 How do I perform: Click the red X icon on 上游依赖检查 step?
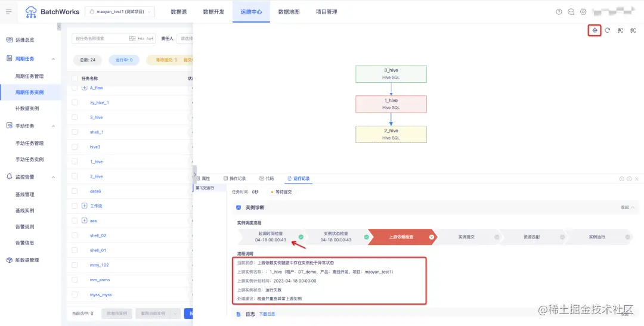pos(432,237)
